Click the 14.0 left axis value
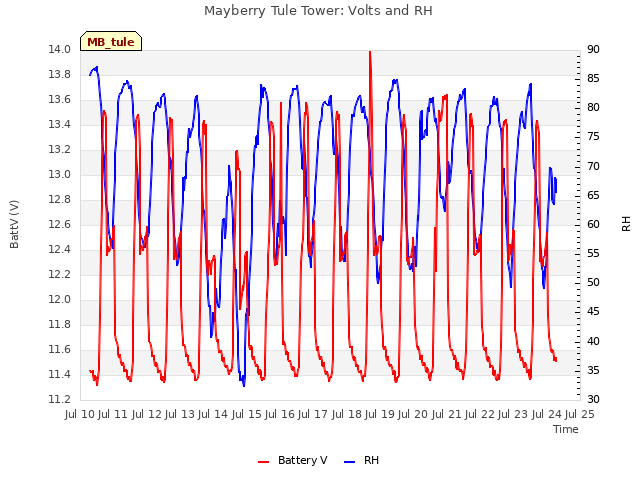Screen dimensions: 640x480 [x=59, y=50]
